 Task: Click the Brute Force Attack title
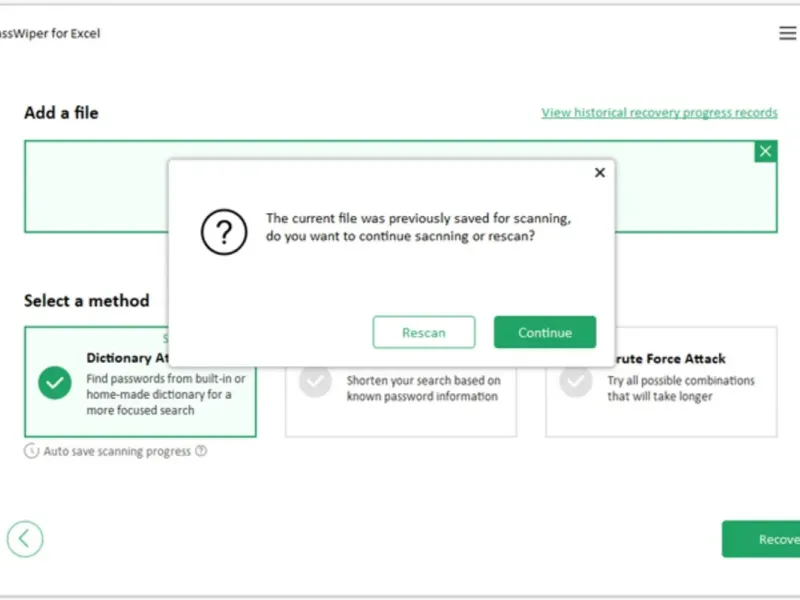pyautogui.click(x=666, y=359)
